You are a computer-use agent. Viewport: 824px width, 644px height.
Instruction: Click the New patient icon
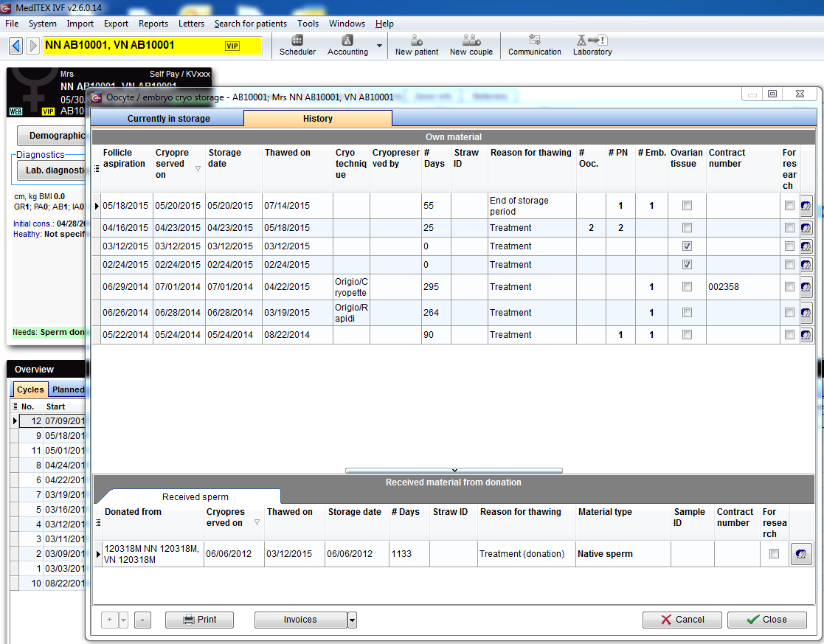click(417, 45)
